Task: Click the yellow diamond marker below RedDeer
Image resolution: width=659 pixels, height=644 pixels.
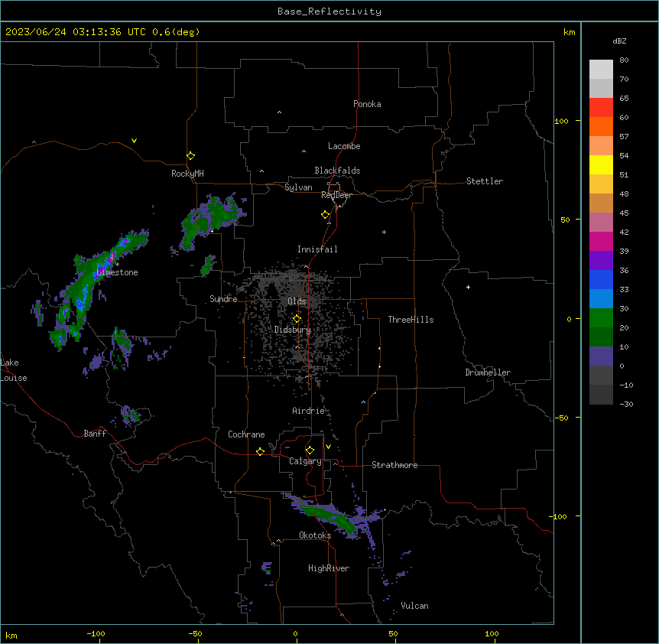Action: click(x=326, y=215)
